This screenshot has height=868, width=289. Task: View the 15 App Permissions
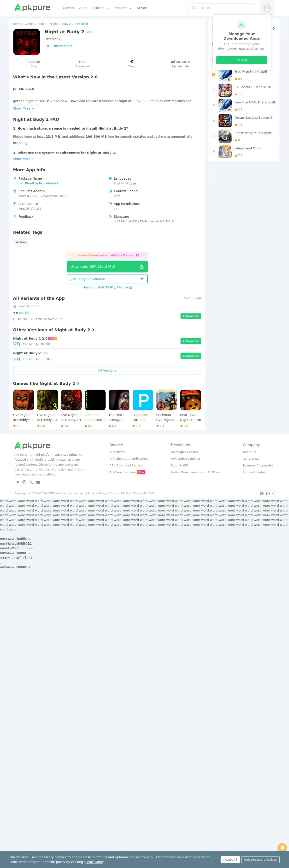pos(115,209)
